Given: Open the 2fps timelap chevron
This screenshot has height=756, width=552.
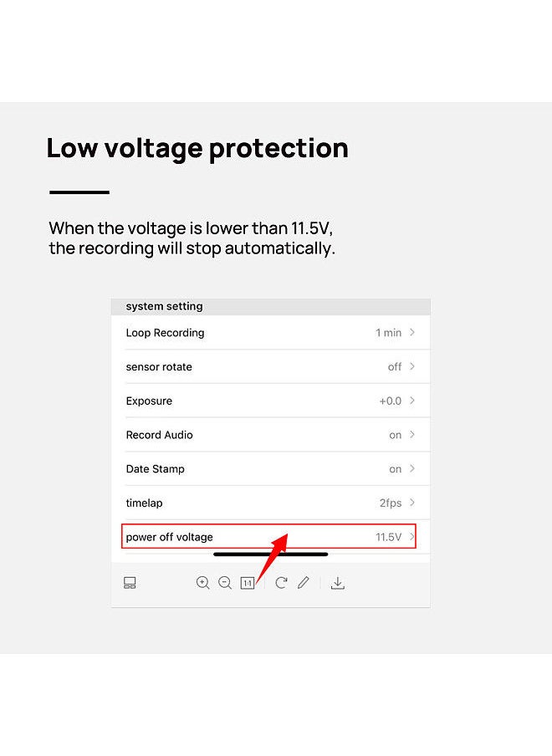Looking at the screenshot, I should tap(412, 503).
